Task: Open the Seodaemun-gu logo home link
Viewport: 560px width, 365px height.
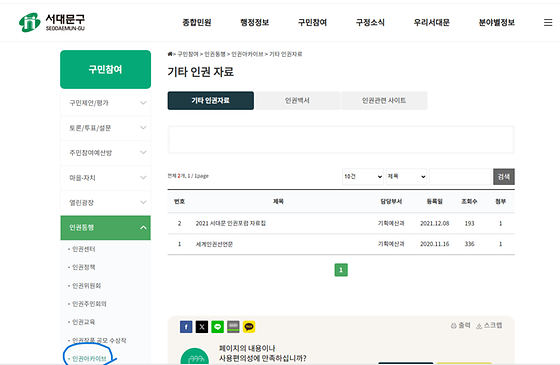Action: pos(52,22)
